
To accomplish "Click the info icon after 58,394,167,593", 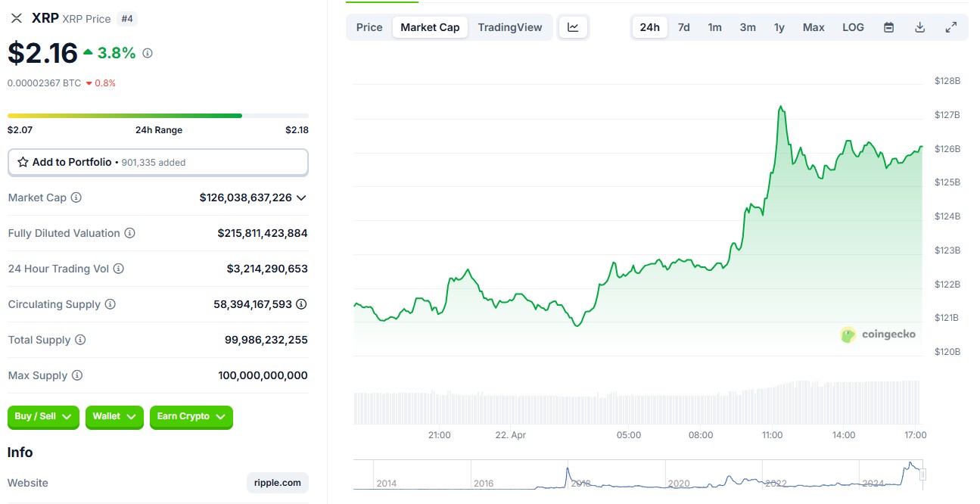I will point(301,304).
